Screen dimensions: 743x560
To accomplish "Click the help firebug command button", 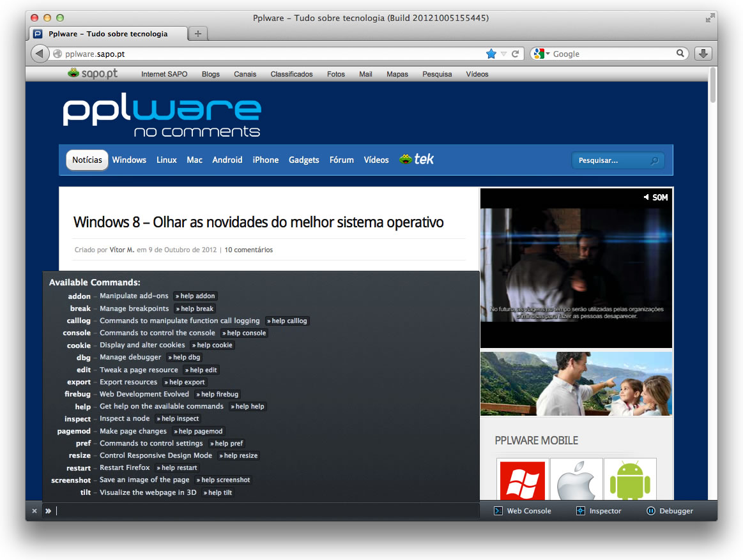I will point(217,394).
